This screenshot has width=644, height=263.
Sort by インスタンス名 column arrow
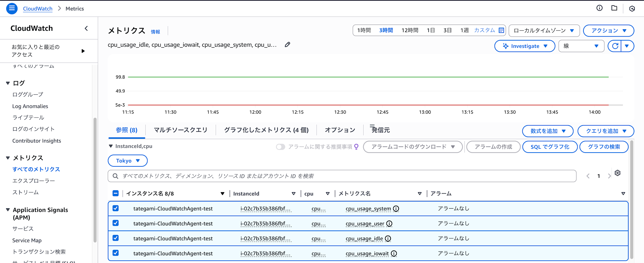click(222, 193)
